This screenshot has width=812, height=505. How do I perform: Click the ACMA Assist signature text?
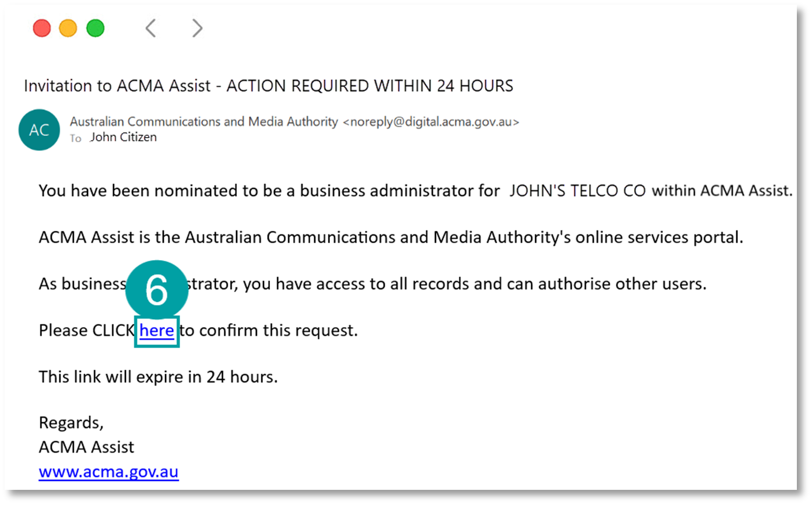[86, 447]
